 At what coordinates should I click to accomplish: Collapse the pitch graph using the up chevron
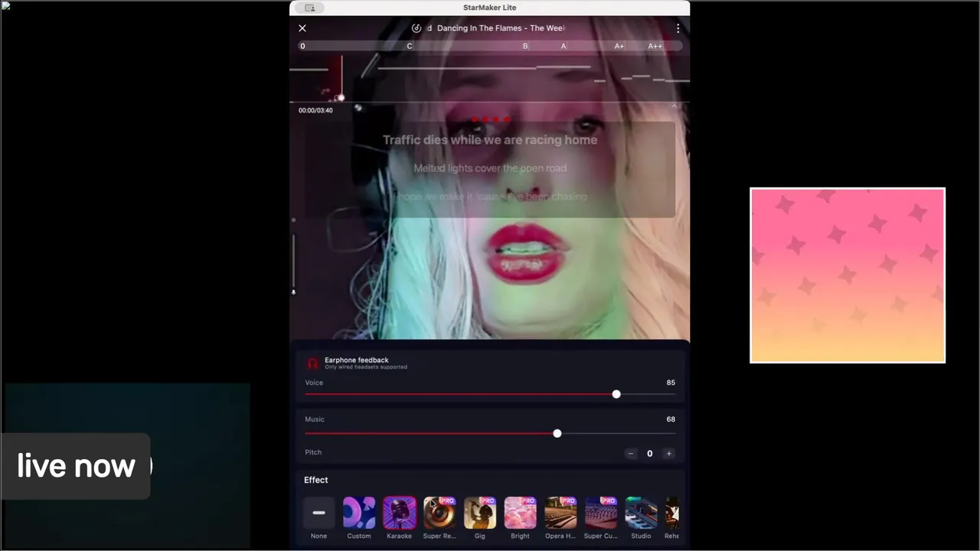675,106
